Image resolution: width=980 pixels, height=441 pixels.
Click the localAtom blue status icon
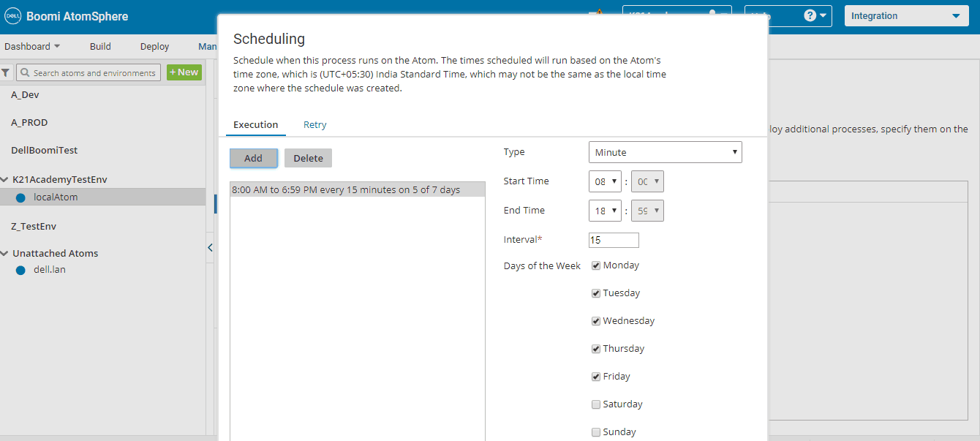coord(20,197)
